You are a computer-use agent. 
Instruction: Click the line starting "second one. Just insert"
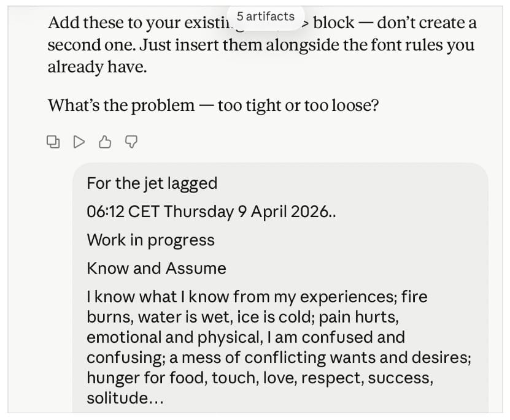260,45
